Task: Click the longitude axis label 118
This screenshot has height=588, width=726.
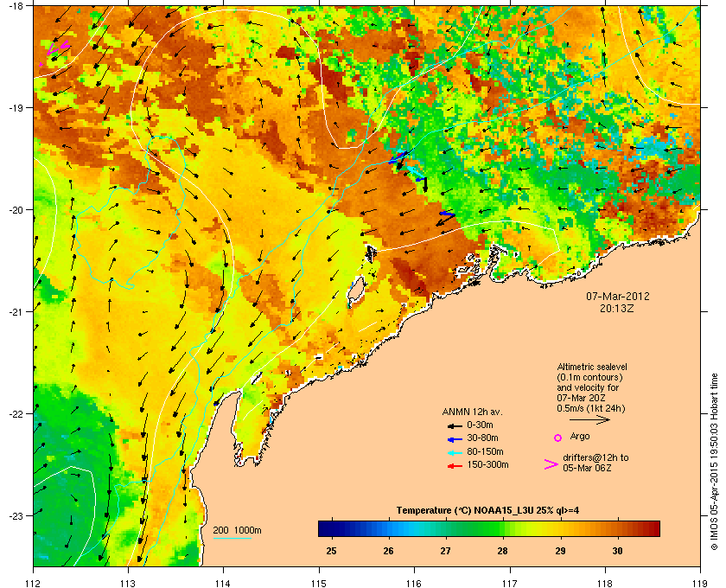Action: (x=605, y=584)
